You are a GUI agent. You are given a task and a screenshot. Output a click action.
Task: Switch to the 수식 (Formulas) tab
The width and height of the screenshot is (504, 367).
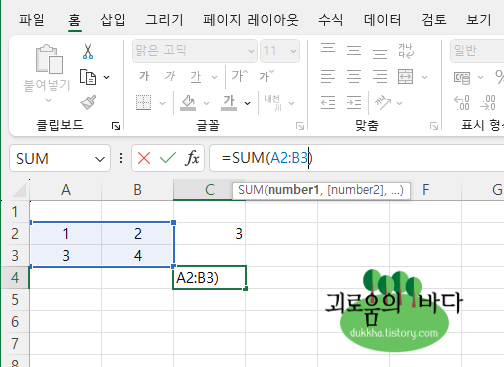pos(330,19)
